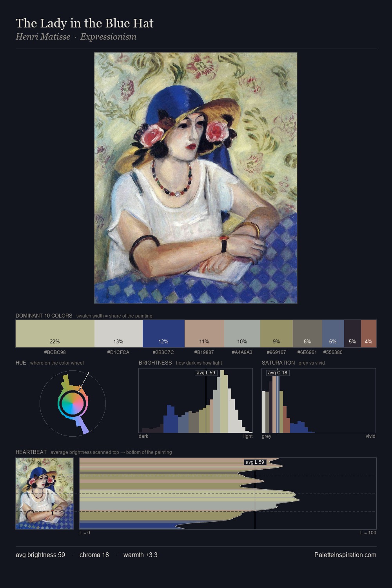
Task: Select the 10% grey swatch #A4A9A3
Action: coord(242,334)
